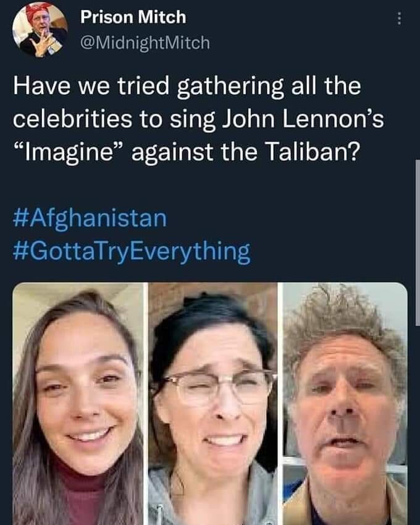Screen dimensions: 420x525
Task: Click the red bandana in the avatar
Action: pyautogui.click(x=38, y=12)
